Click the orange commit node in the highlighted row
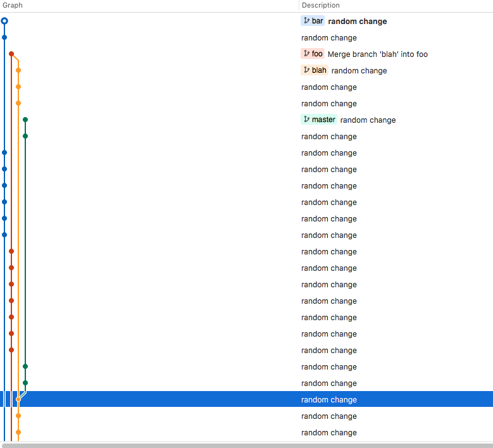493x448 pixels. [x=18, y=399]
